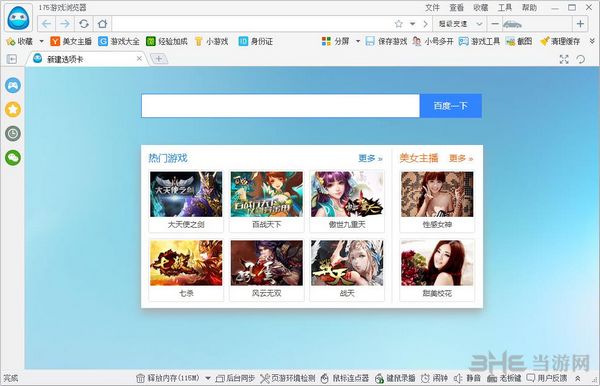Open address bar history dropdown arrow
This screenshot has width=600, height=386.
click(412, 24)
